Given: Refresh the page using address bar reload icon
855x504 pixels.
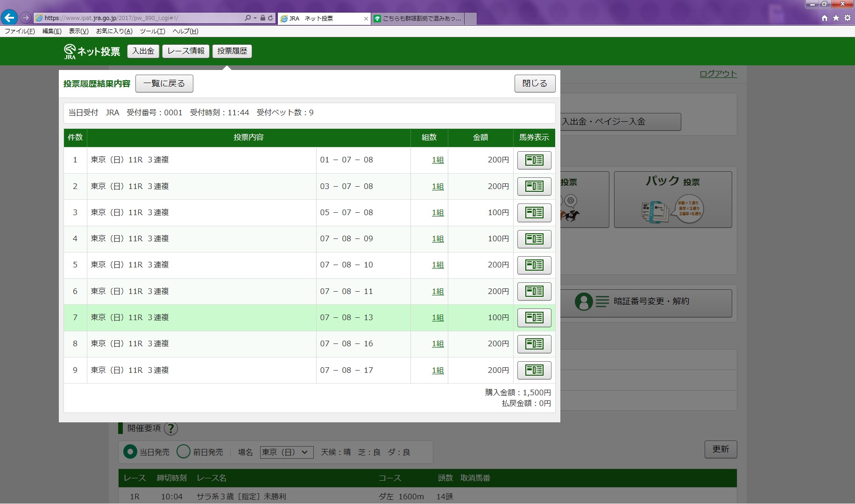Looking at the screenshot, I should 270,18.
